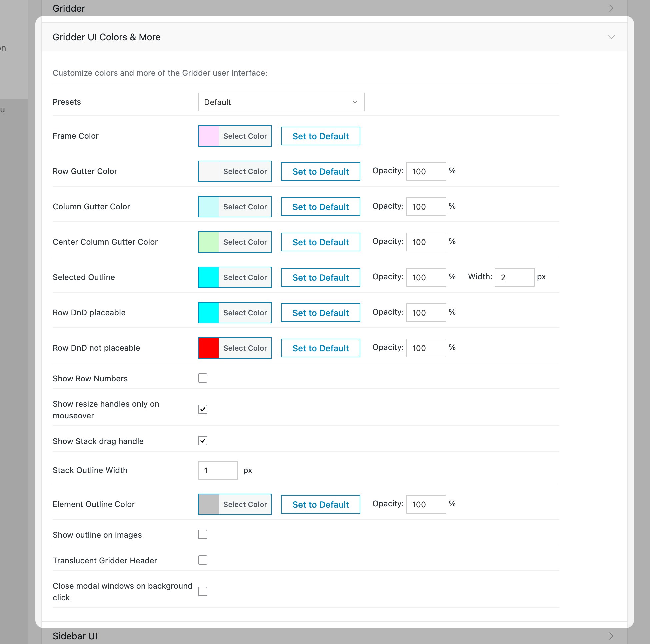Set Row Gutter Color to default
Viewport: 650px width, 644px height.
tap(321, 171)
